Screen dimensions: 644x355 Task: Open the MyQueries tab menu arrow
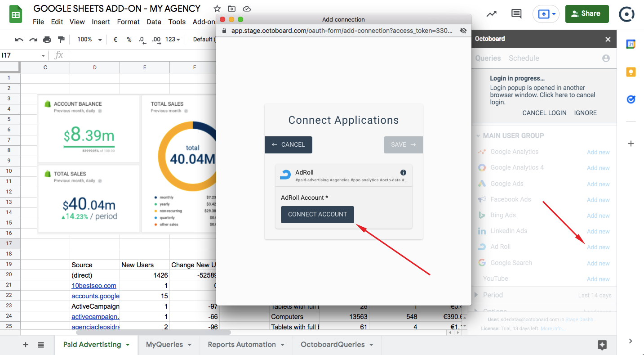tap(190, 345)
